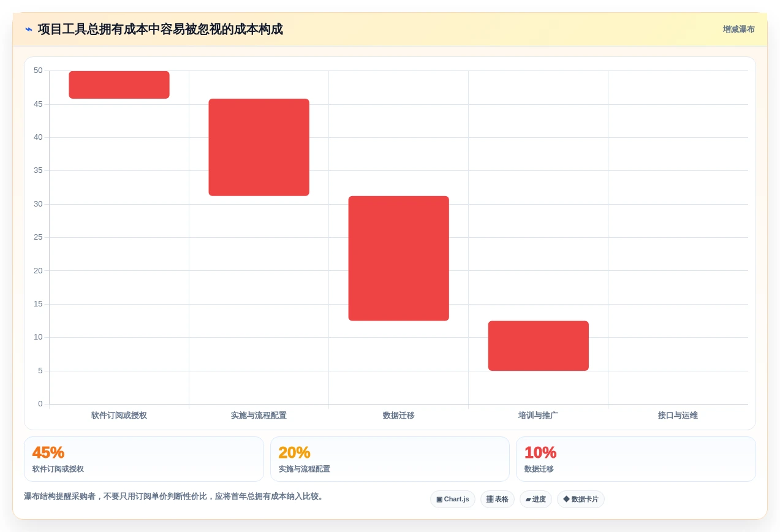Click 数据迁移 caption under 10%
Viewport: 780px width, 532px height.
(539, 469)
